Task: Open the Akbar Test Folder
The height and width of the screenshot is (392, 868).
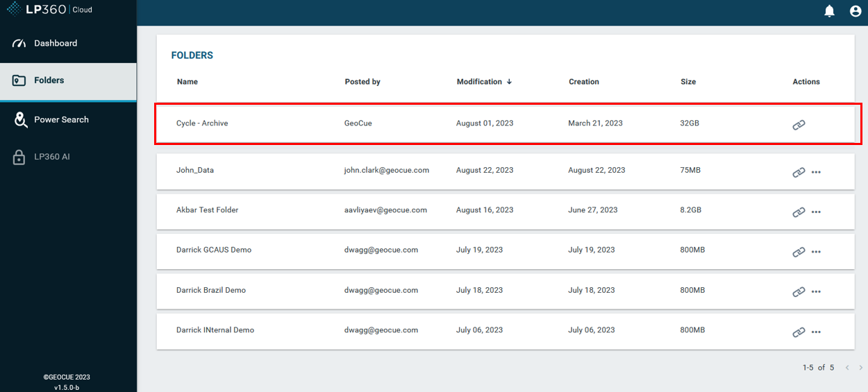Action: [207, 210]
